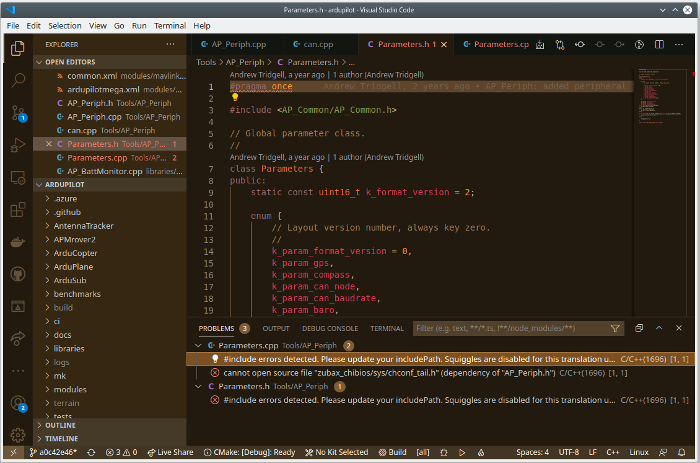Switch to the Output panel tab
Image resolution: width=700 pixels, height=463 pixels.
(276, 329)
